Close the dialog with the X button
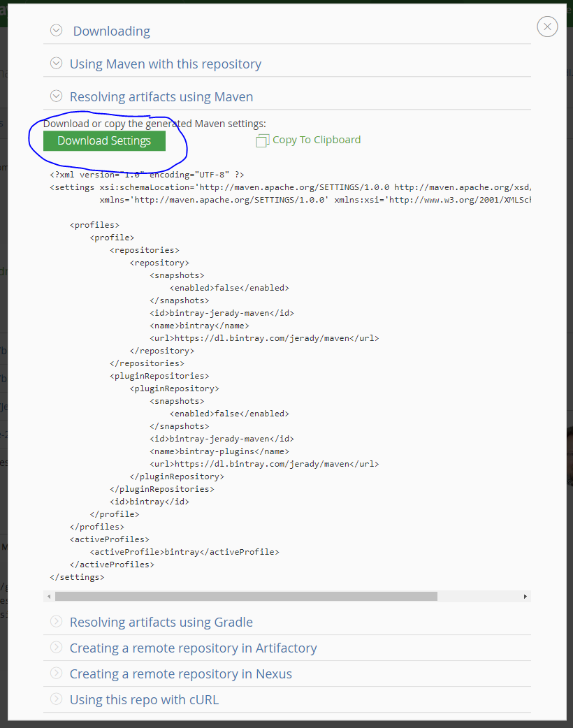Viewport: 573px width, 728px height. (547, 27)
